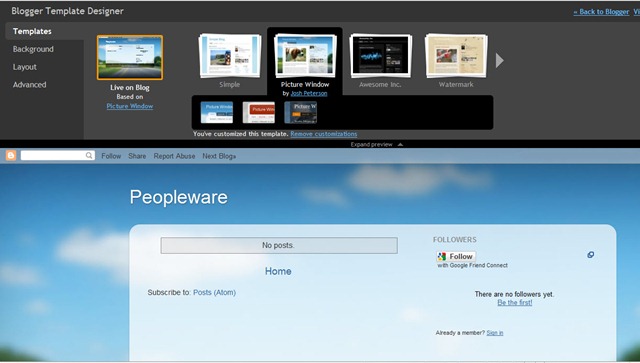Open the Templates section
The height and width of the screenshot is (363, 640).
pos(32,31)
